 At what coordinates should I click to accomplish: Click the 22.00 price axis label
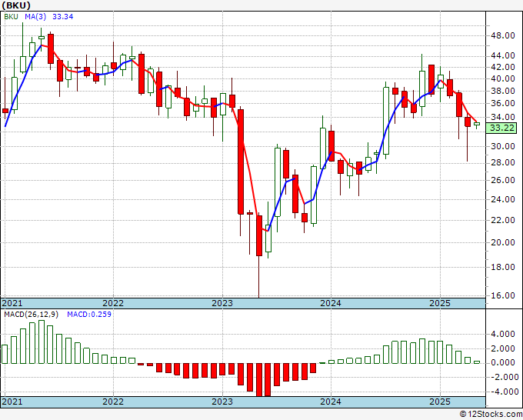click(x=503, y=220)
